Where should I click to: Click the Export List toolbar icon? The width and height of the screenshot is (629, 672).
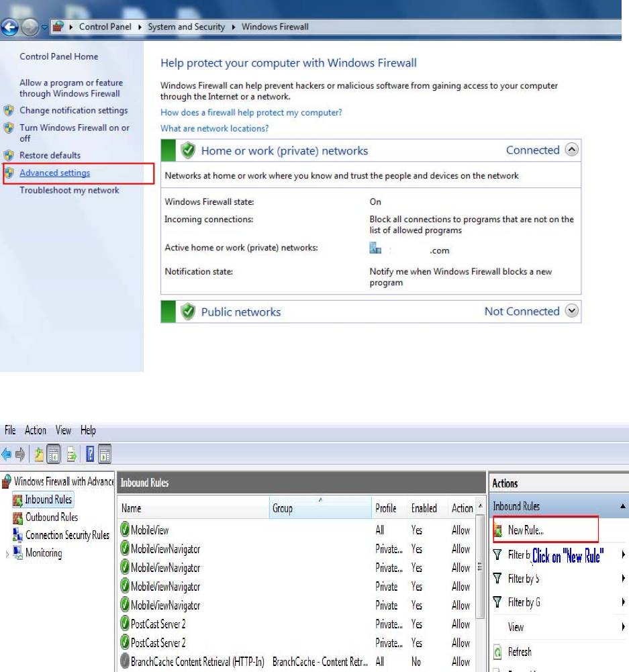[x=72, y=454]
